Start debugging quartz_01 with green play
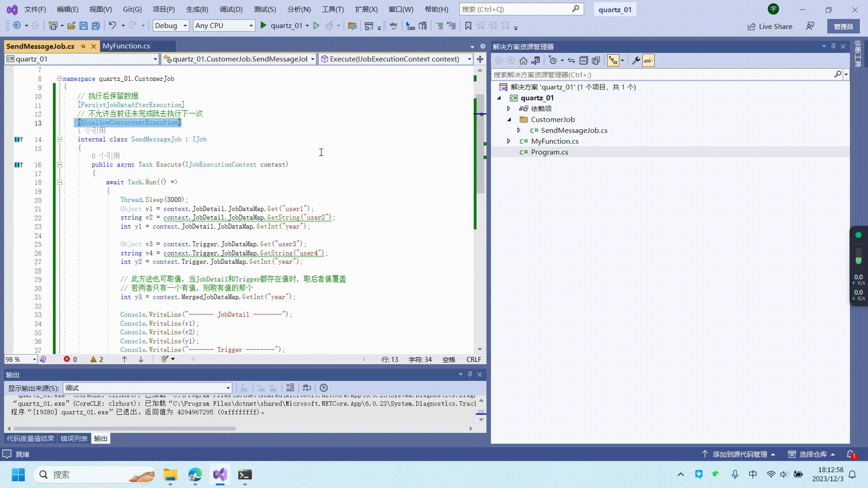 (264, 26)
